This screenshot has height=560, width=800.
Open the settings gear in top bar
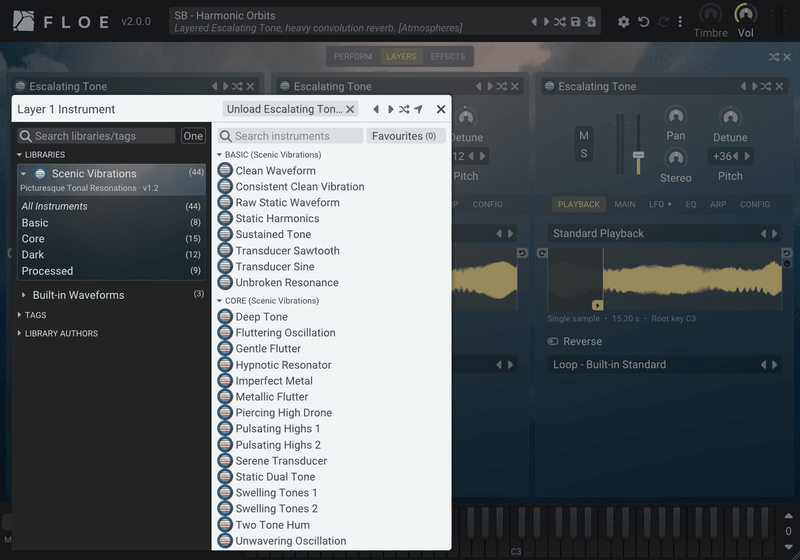click(x=623, y=22)
